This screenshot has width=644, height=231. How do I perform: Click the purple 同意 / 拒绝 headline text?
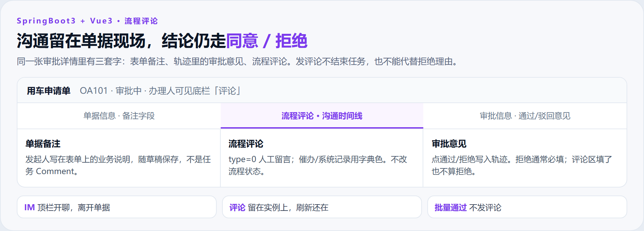[267, 41]
